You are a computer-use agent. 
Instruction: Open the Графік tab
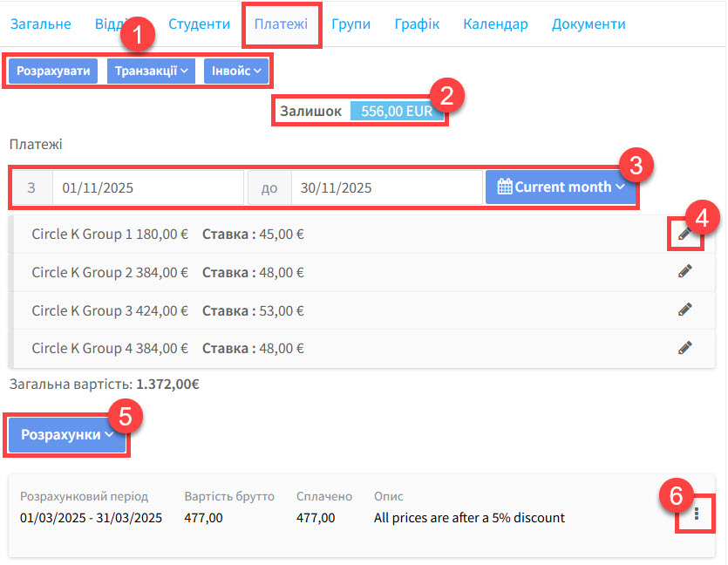click(417, 24)
